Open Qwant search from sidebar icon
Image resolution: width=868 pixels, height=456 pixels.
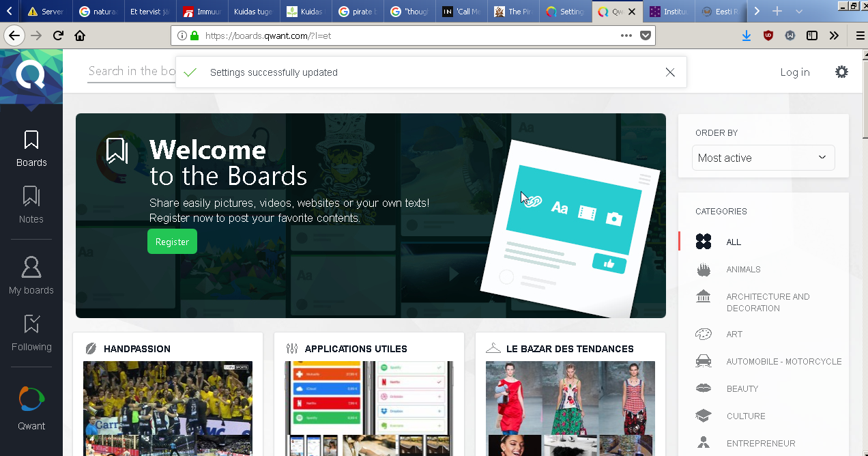coord(31,408)
